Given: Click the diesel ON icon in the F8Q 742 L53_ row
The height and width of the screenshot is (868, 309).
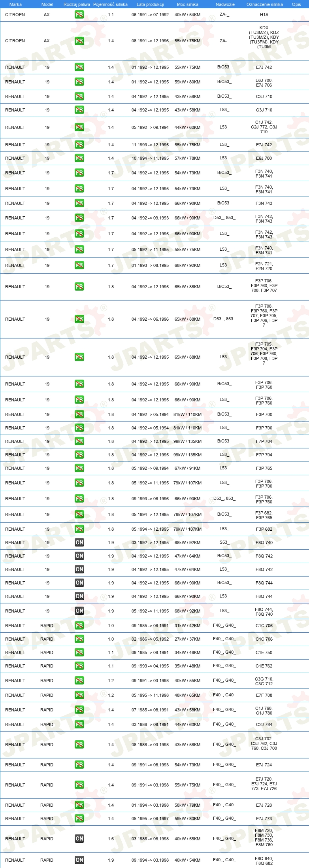Looking at the screenshot, I should pyautogui.click(x=79, y=569).
